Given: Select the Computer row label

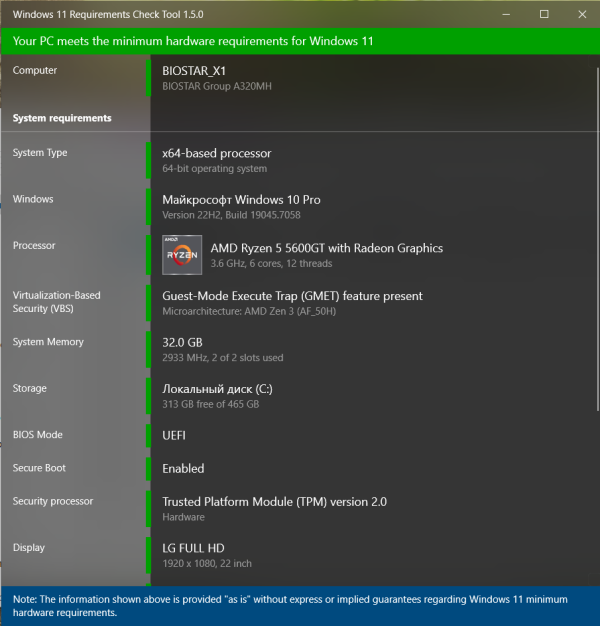Looking at the screenshot, I should click(x=35, y=70).
